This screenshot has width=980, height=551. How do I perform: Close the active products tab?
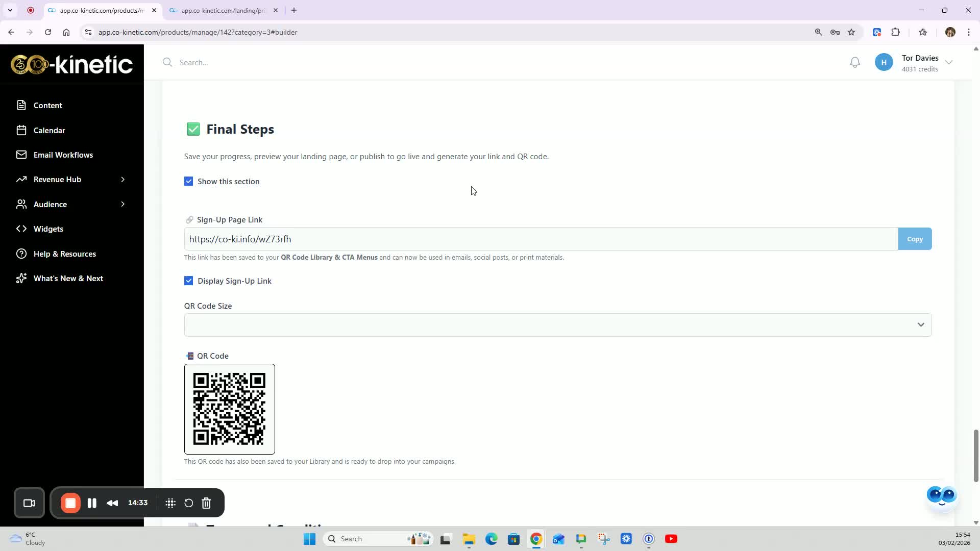[154, 10]
